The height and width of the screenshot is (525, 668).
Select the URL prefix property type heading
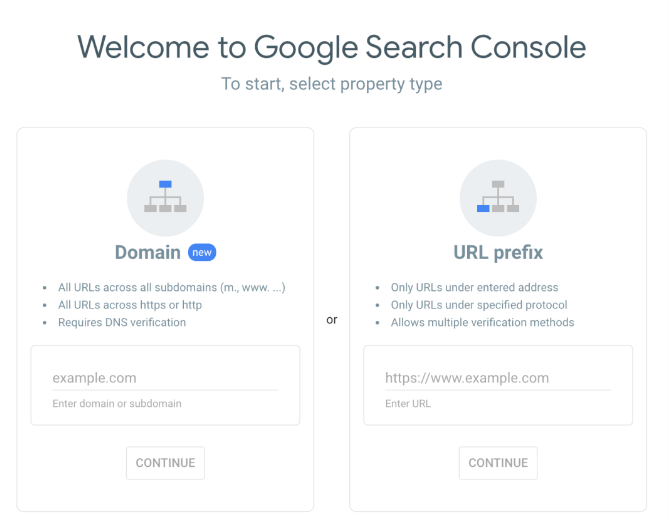point(498,252)
